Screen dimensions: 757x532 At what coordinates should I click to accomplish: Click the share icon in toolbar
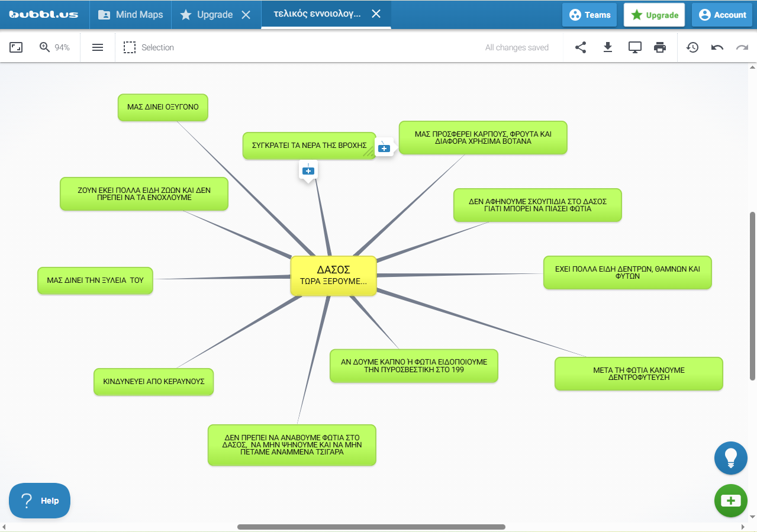click(x=581, y=47)
